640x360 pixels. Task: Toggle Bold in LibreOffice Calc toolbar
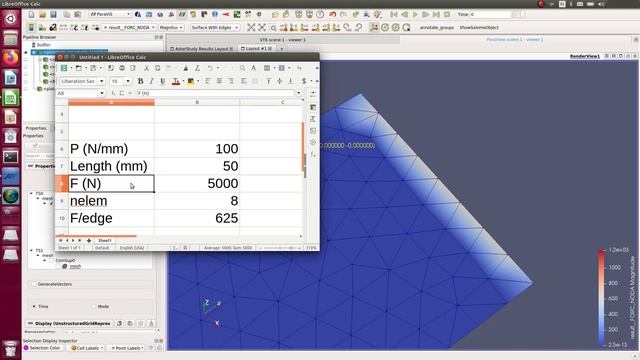pos(140,81)
